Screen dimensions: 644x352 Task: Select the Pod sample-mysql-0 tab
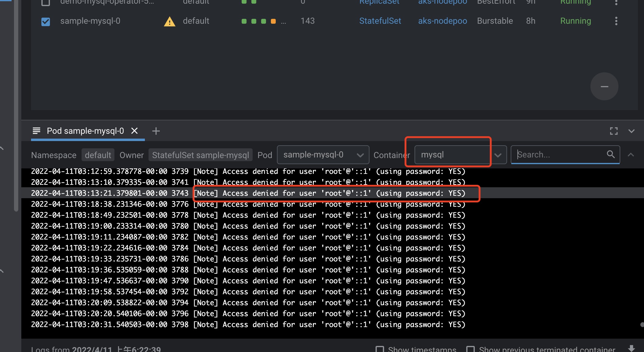[85, 131]
